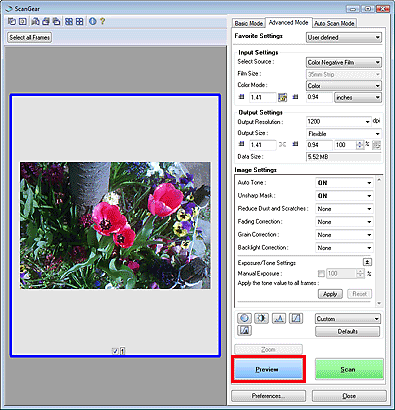Click the input width field 1.41
This screenshot has width=395, height=410.
[x=263, y=97]
